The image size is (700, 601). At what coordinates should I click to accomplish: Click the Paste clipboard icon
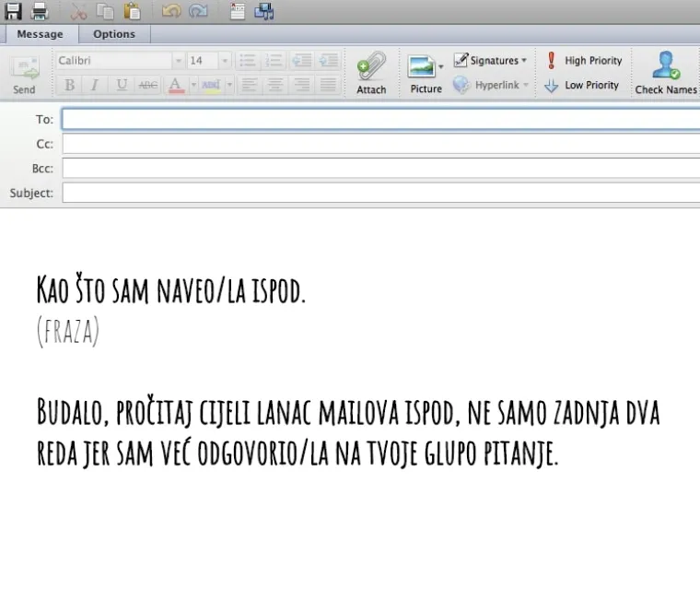(x=133, y=11)
